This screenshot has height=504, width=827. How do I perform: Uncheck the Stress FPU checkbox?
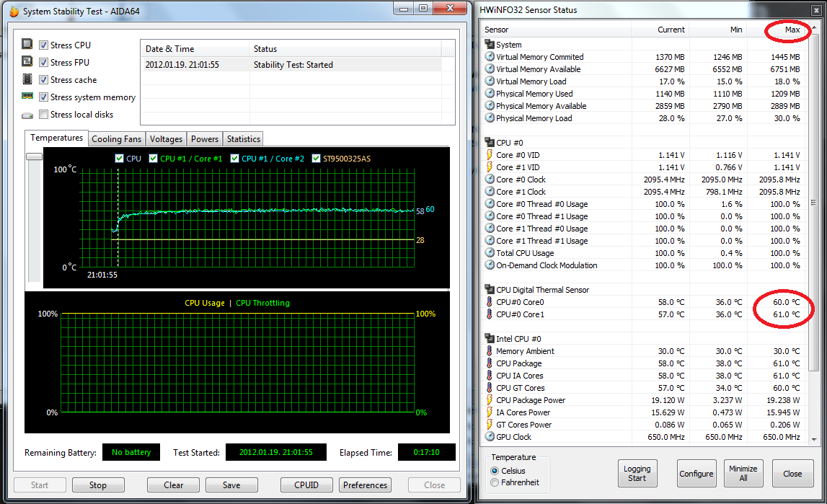pos(44,63)
